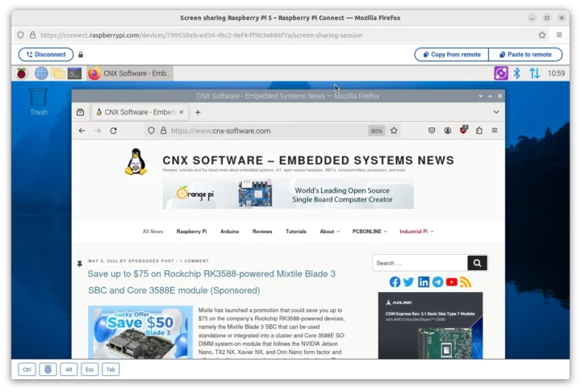The height and width of the screenshot is (392, 581).
Task: Click the network up/down arrows icon
Action: click(534, 73)
